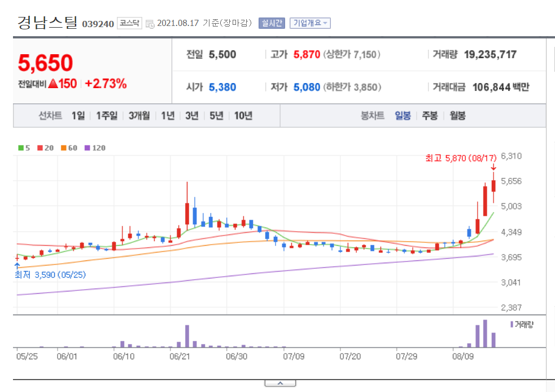Click the current price 5,650
The width and height of the screenshot is (555, 392).
45,63
